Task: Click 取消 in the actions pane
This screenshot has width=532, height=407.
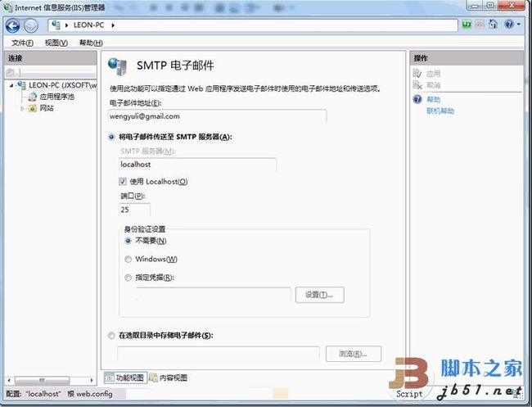Action: tap(433, 85)
